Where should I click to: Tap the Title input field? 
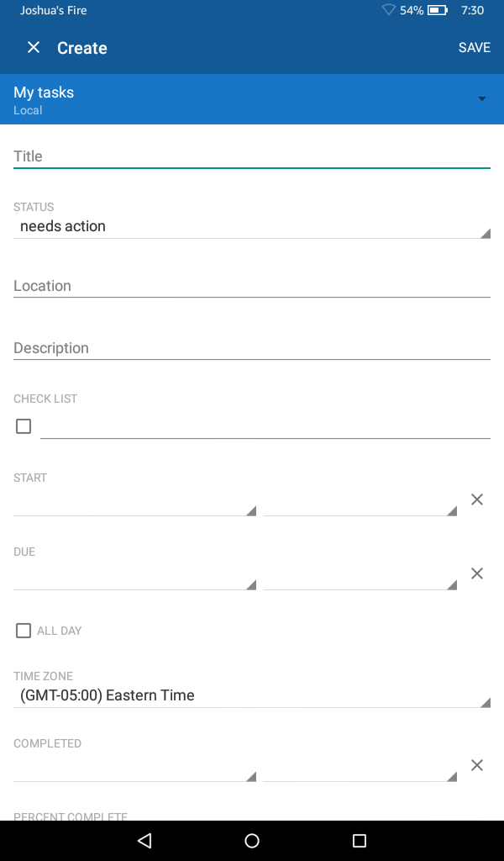[252, 156]
